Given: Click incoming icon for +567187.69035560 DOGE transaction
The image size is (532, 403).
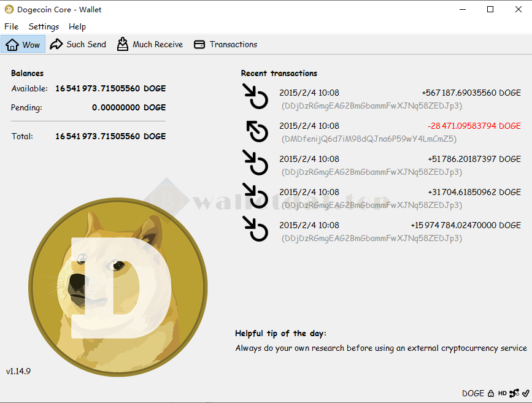Looking at the screenshot, I should click(x=256, y=97).
